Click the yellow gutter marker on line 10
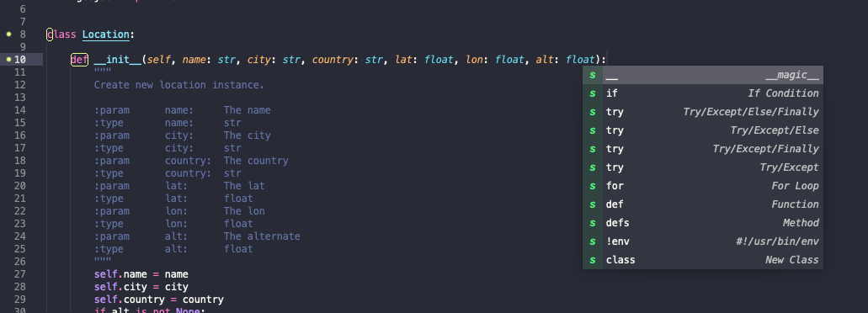 [x=8, y=59]
